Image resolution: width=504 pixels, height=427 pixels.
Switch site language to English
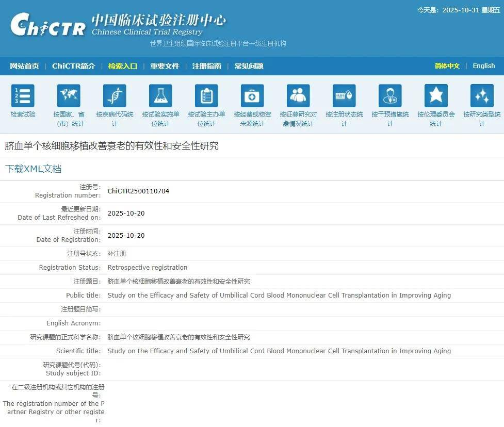click(483, 66)
